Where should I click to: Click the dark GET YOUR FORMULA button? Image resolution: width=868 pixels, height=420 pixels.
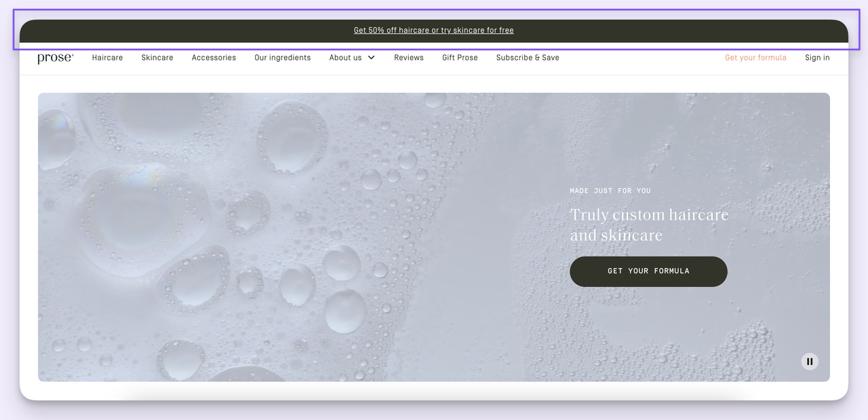coord(648,271)
